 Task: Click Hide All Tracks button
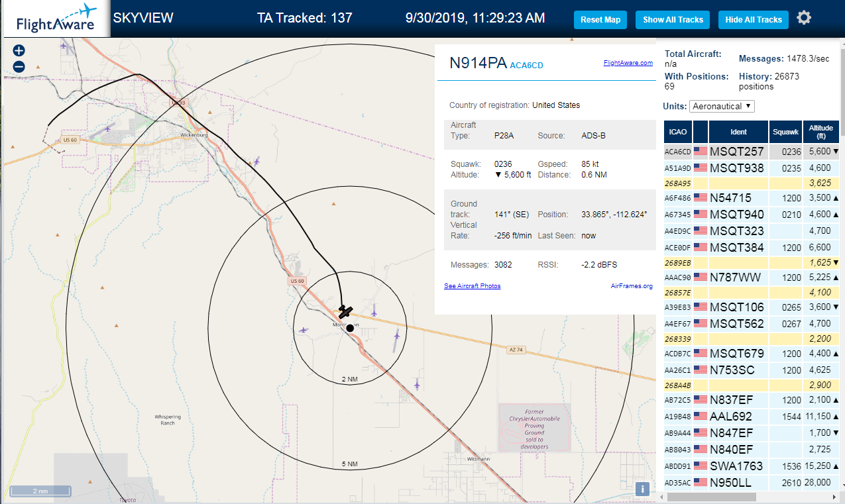tap(754, 20)
